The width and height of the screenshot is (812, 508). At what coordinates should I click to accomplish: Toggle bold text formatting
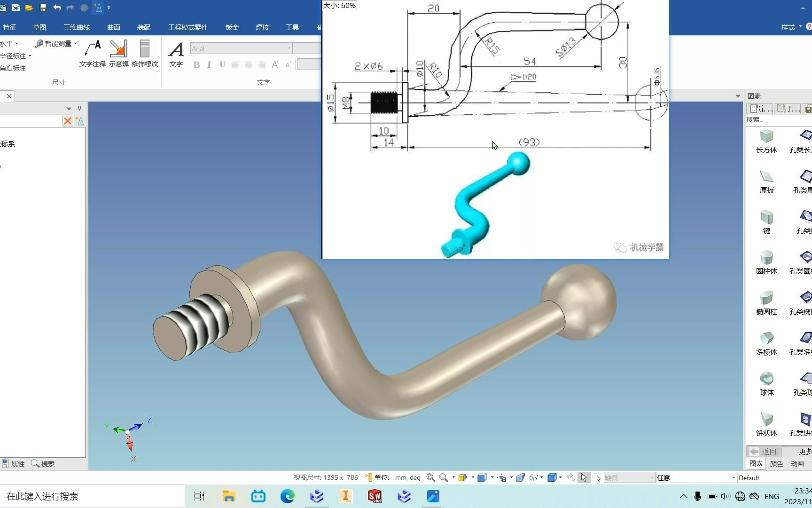coord(196,65)
